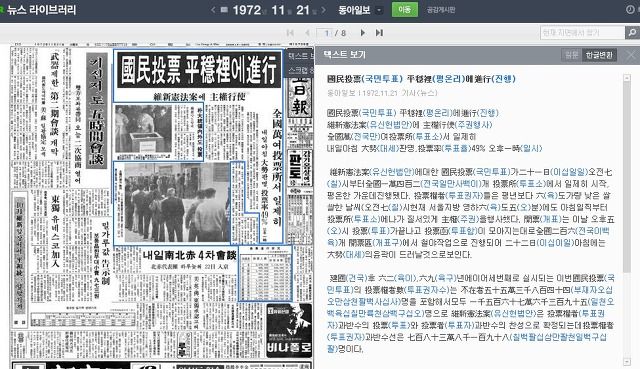Switch to 한글변환 text view

599,55
